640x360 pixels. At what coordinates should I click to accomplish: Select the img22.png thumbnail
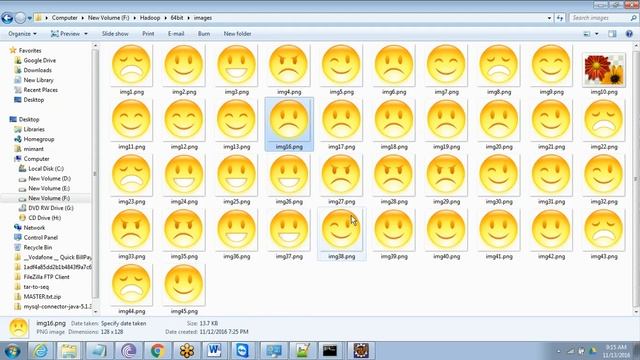604,120
